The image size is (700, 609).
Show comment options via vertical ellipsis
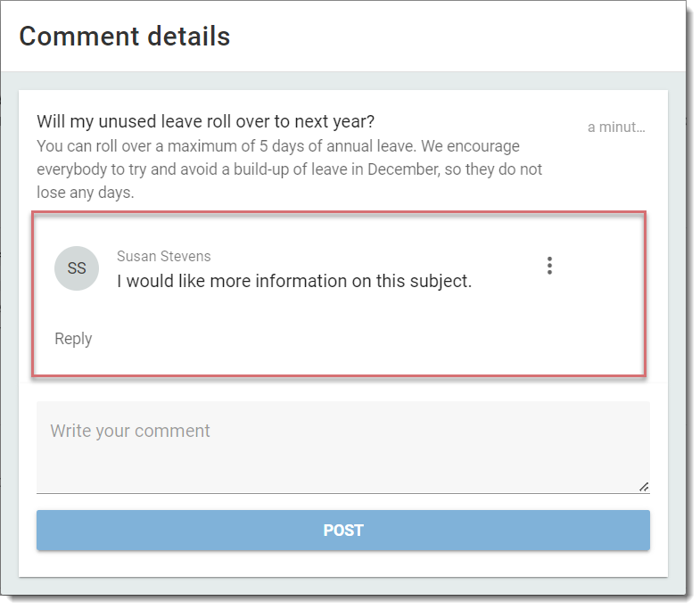pyautogui.click(x=549, y=266)
